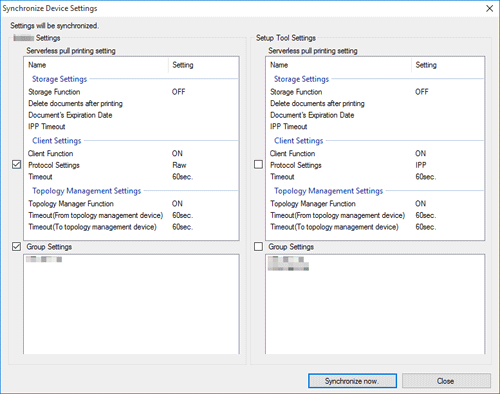500x394 pixels.
Task: Click Storage Settings group header in Setup Tool list
Action: click(x=301, y=79)
